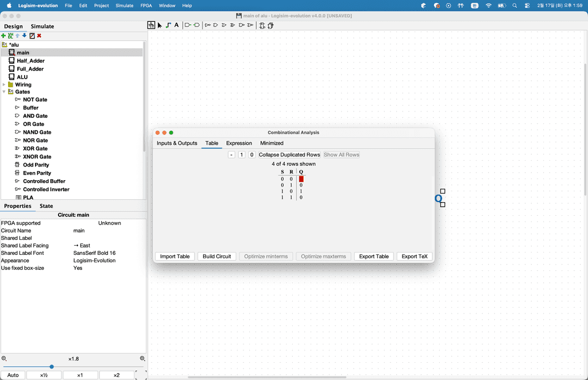Screen dimensions: 588x380
Task: Toggle the red Q output cell in row 0 0
Action: (301, 179)
